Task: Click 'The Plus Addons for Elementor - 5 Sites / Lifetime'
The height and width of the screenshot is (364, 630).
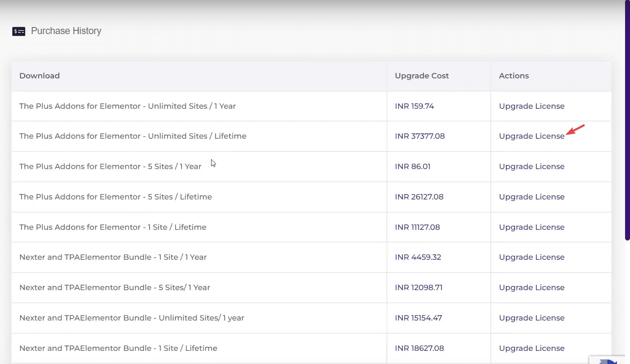Action: pos(115,197)
